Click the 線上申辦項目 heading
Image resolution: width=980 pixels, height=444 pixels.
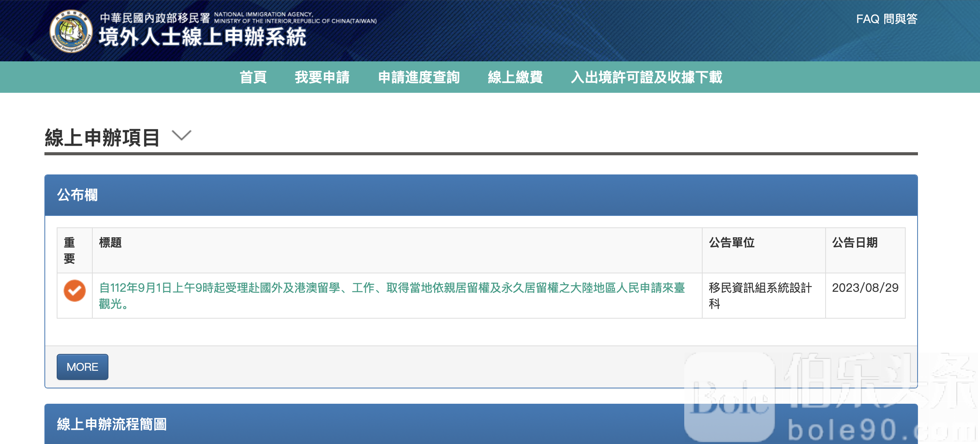[x=102, y=138]
